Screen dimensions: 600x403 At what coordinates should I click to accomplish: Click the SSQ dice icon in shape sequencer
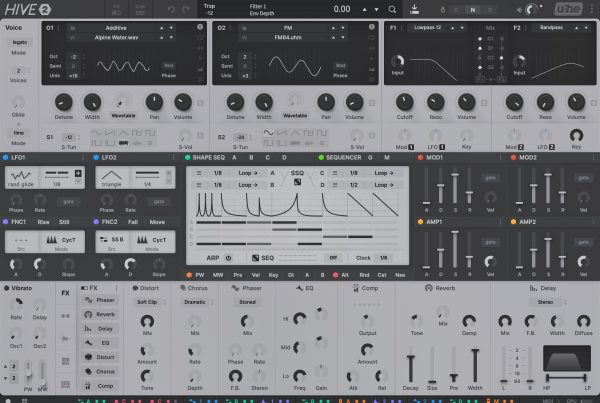coord(297,182)
